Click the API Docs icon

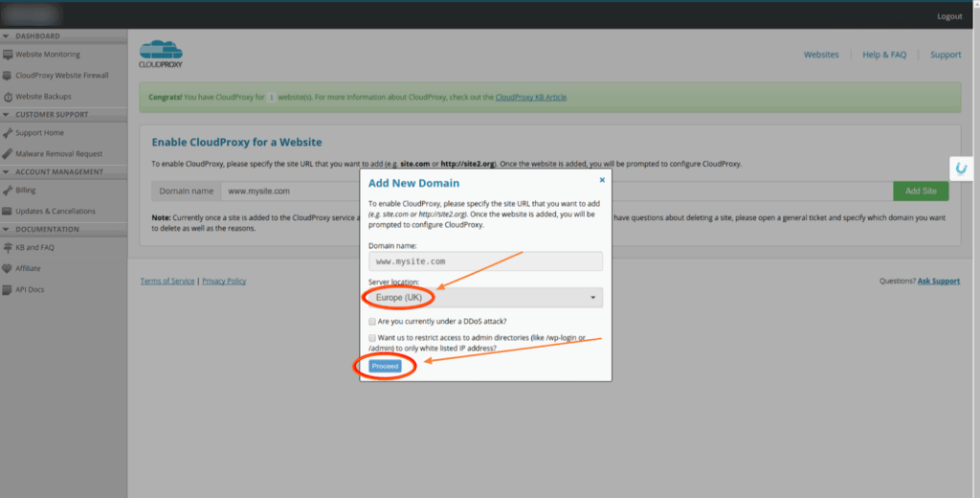(8, 289)
